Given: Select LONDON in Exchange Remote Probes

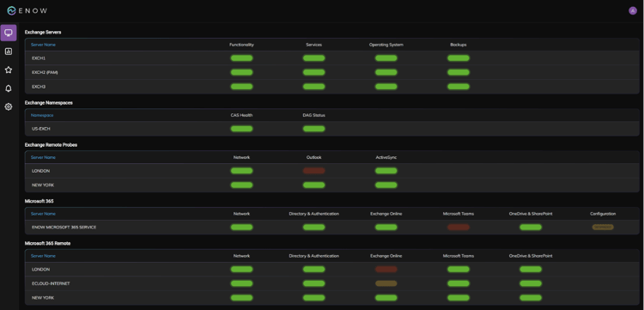Looking at the screenshot, I should tap(40, 171).
